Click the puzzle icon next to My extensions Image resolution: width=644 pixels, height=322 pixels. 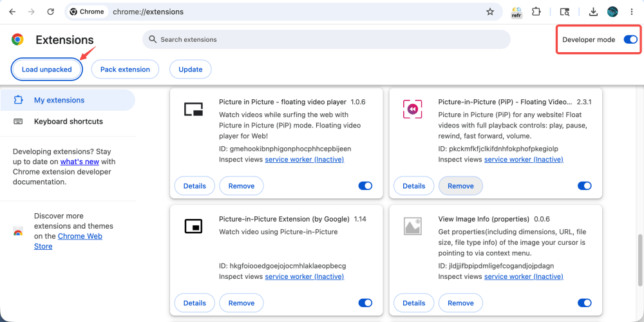coord(18,100)
